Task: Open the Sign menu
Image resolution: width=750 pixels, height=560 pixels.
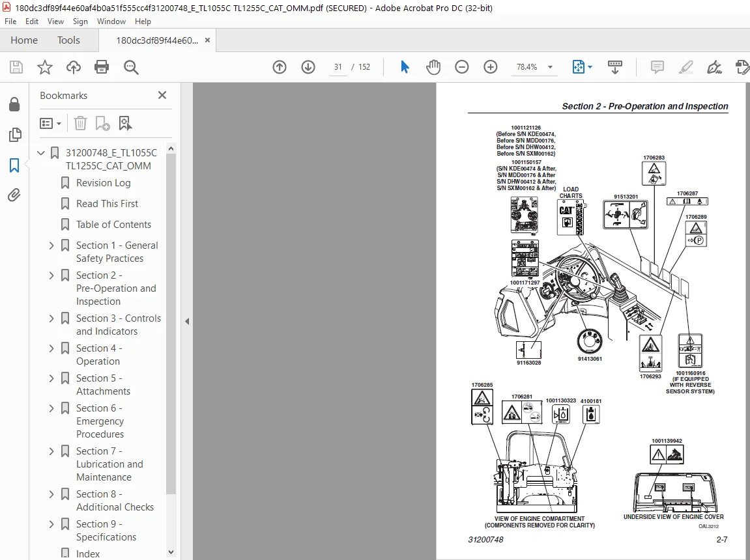Action: pyautogui.click(x=80, y=21)
